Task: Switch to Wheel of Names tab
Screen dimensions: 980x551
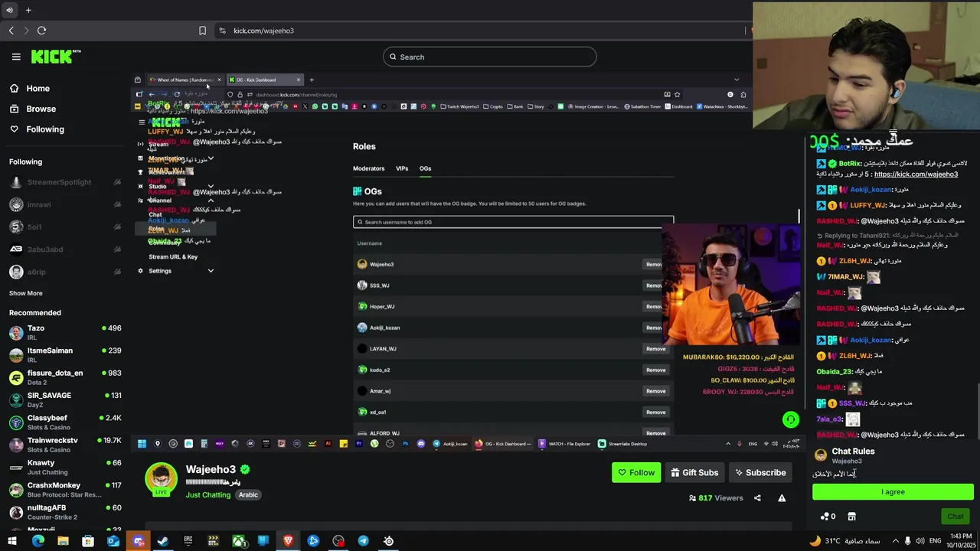Action: 185,80
